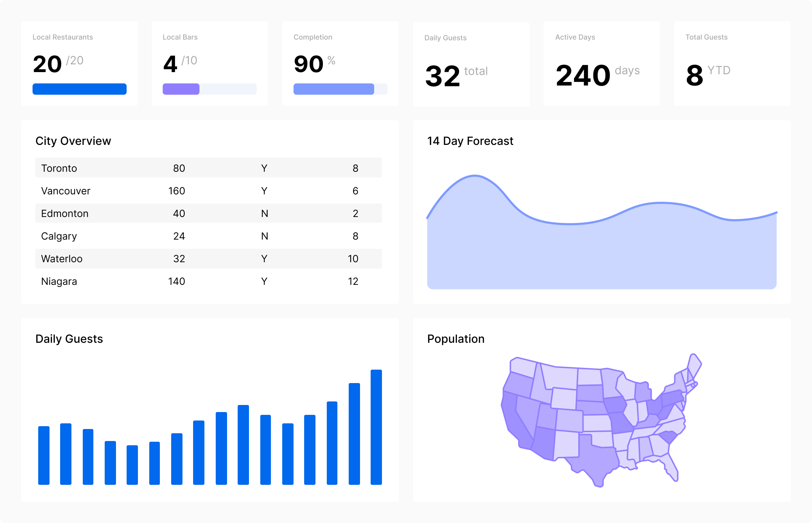Click the tallest bar in Daily Guests chart
This screenshot has height=523, width=812.
[376, 427]
